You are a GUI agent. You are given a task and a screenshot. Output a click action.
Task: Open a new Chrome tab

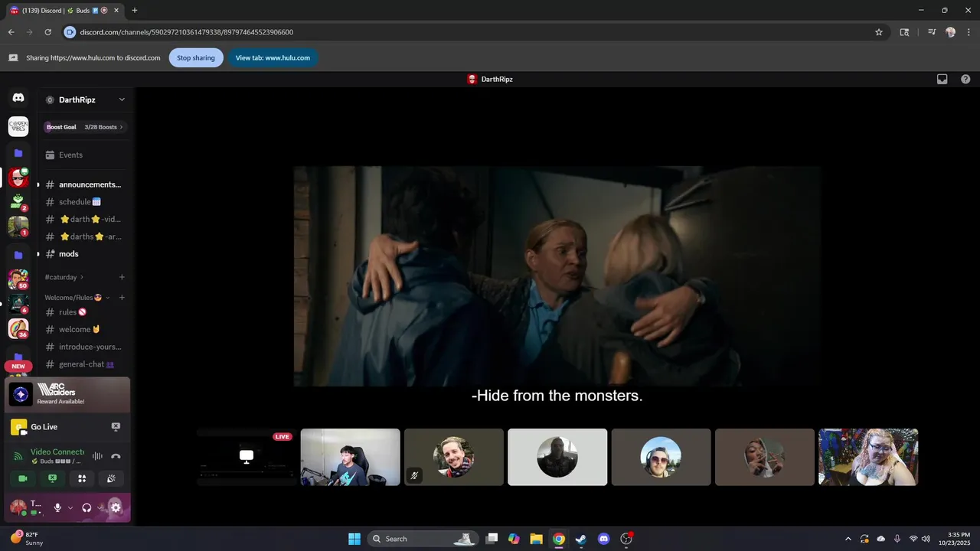[x=135, y=10]
